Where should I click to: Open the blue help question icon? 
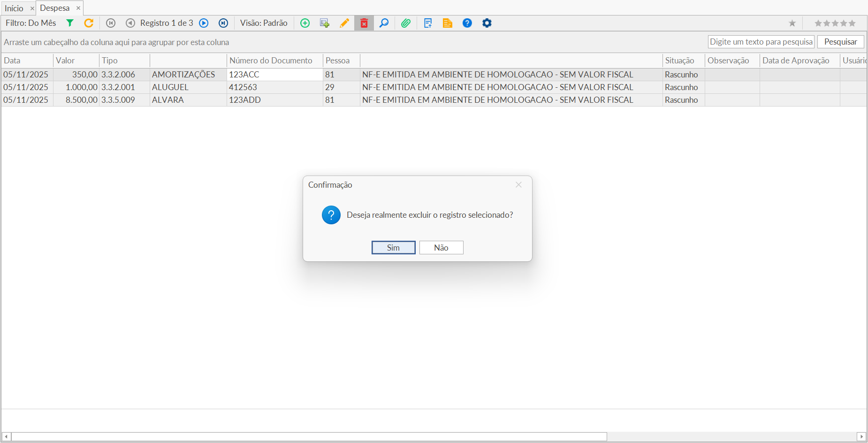pyautogui.click(x=467, y=23)
